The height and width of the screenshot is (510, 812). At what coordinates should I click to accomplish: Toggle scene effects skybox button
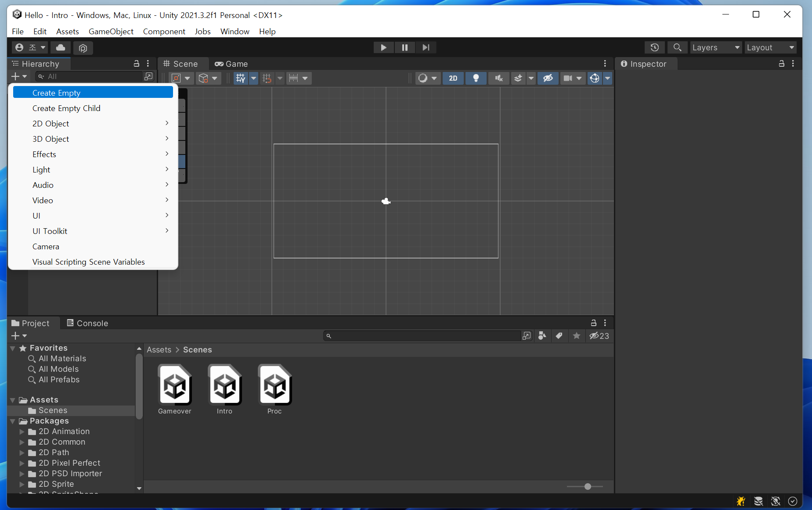[518, 78]
